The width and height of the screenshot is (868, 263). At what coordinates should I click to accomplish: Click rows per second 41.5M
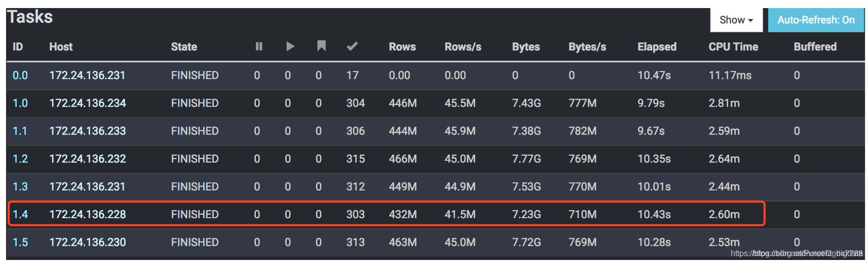[460, 215]
